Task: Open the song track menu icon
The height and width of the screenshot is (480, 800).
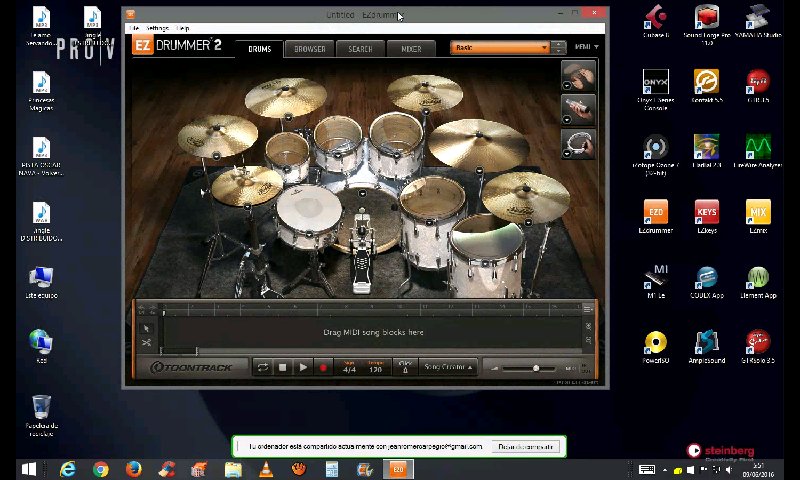Action: [x=588, y=309]
